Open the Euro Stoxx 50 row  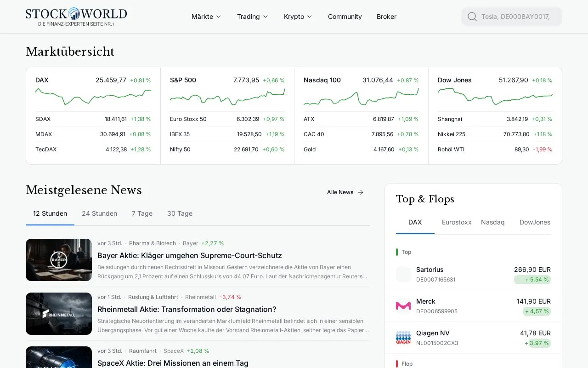227,119
